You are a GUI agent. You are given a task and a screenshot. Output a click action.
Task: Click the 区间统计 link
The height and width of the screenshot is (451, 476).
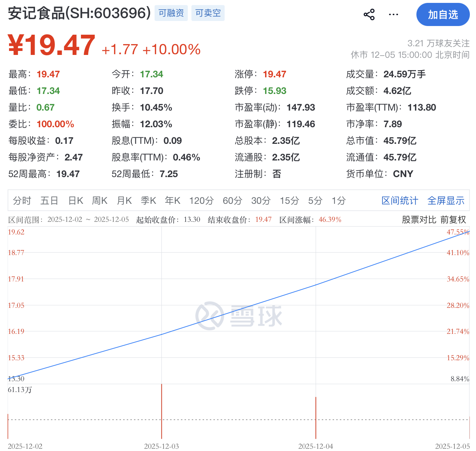pyautogui.click(x=400, y=201)
